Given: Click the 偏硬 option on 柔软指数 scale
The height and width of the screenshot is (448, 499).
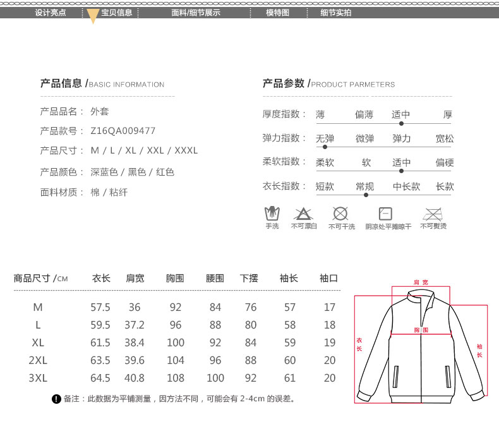Looking at the screenshot, I should coord(445,162).
